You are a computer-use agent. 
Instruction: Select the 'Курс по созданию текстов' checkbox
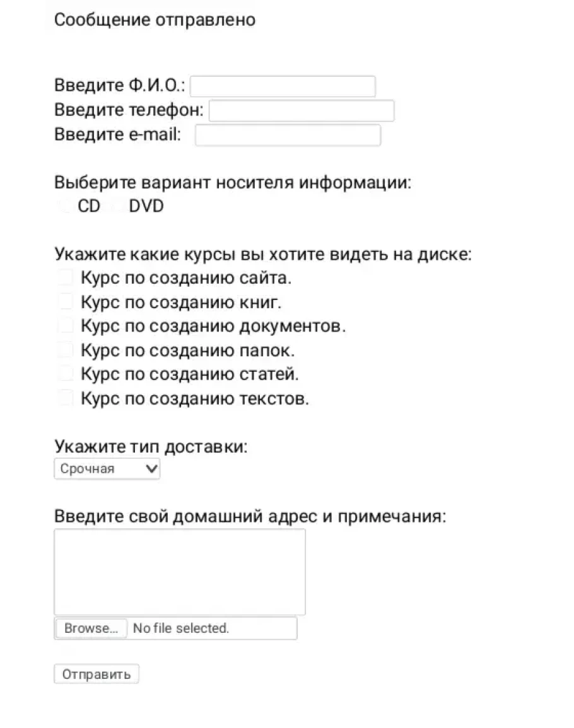[x=66, y=398]
